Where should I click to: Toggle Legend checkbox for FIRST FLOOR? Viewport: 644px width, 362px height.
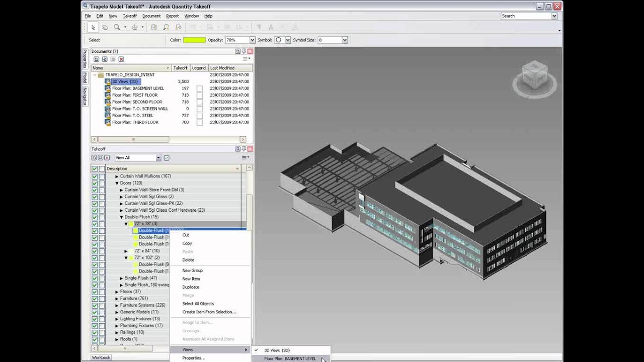[x=200, y=95]
